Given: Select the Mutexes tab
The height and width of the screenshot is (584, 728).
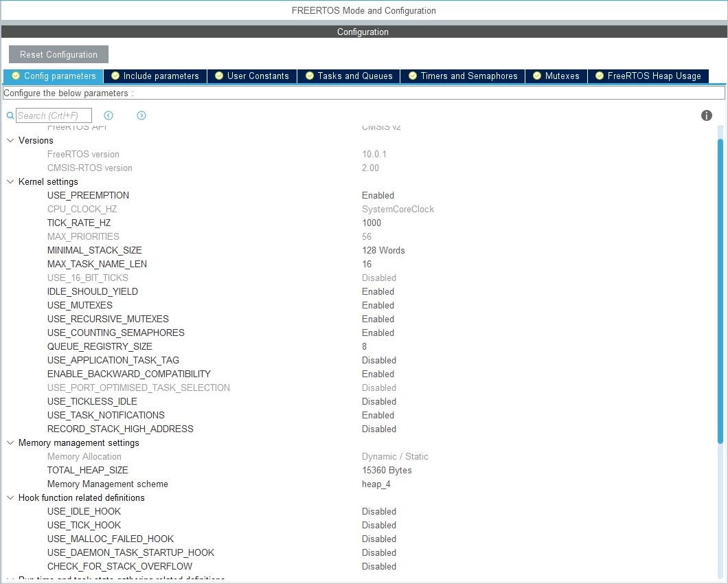Looking at the screenshot, I should click(556, 76).
